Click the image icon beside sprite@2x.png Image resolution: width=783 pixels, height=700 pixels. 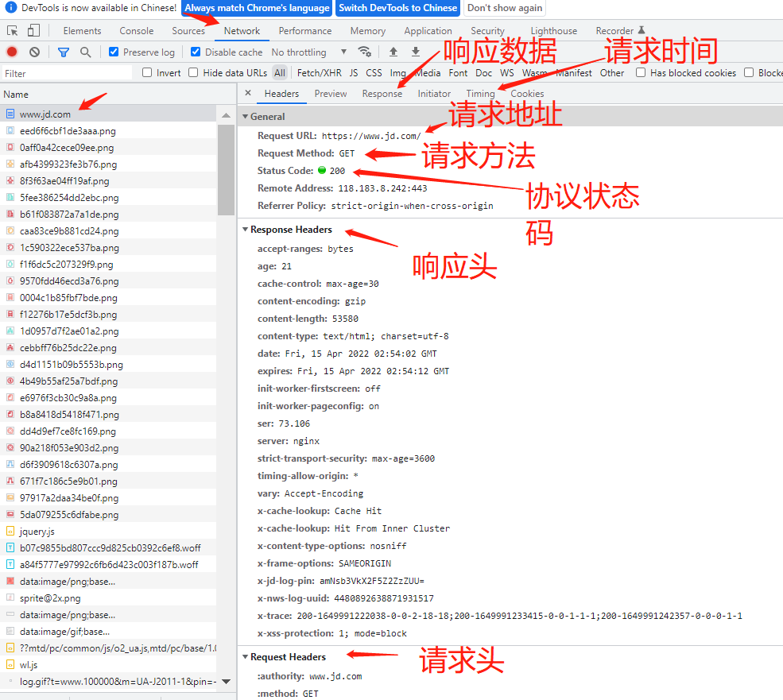(x=10, y=598)
